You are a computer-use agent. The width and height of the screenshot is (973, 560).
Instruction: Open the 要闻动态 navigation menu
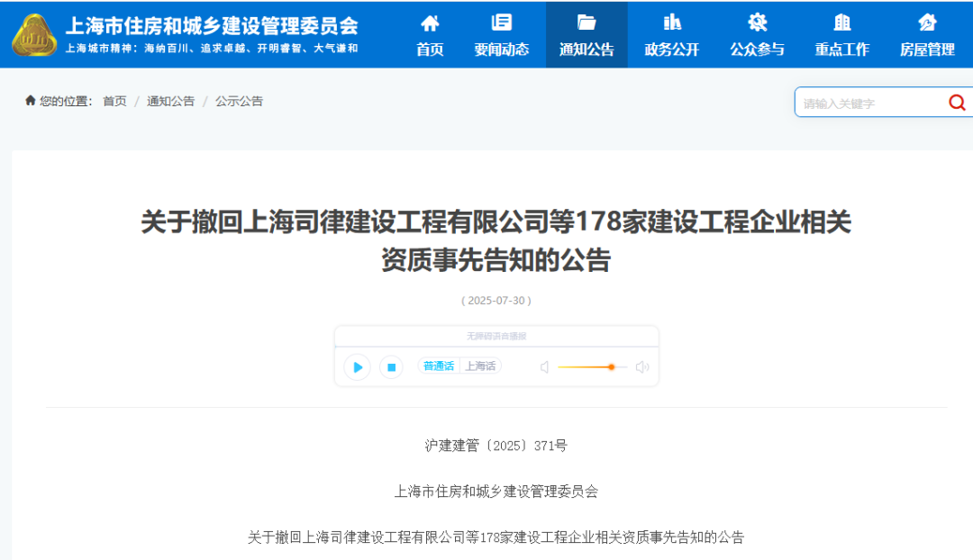point(502,35)
